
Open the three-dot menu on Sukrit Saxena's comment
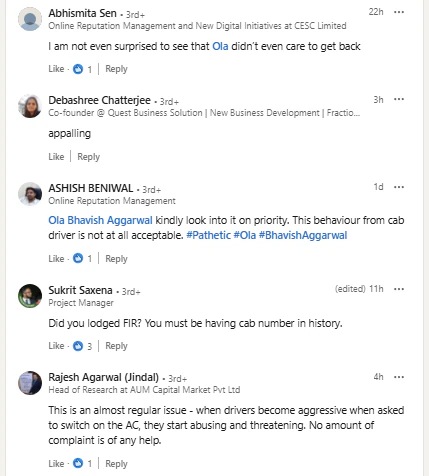tap(399, 289)
